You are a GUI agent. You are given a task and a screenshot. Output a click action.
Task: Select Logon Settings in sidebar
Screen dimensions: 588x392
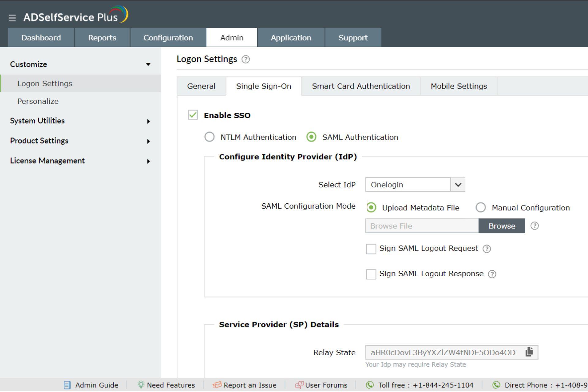81,83
